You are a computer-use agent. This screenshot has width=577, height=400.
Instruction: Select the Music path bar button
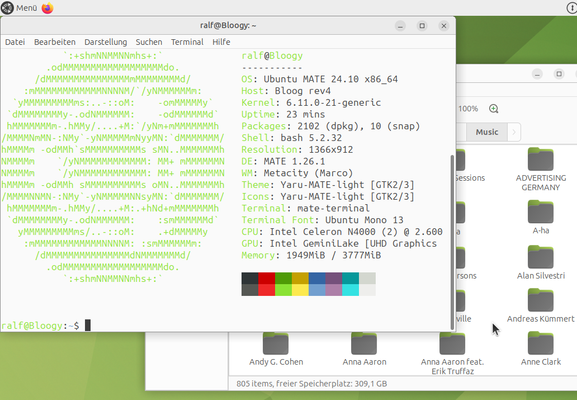pos(487,132)
